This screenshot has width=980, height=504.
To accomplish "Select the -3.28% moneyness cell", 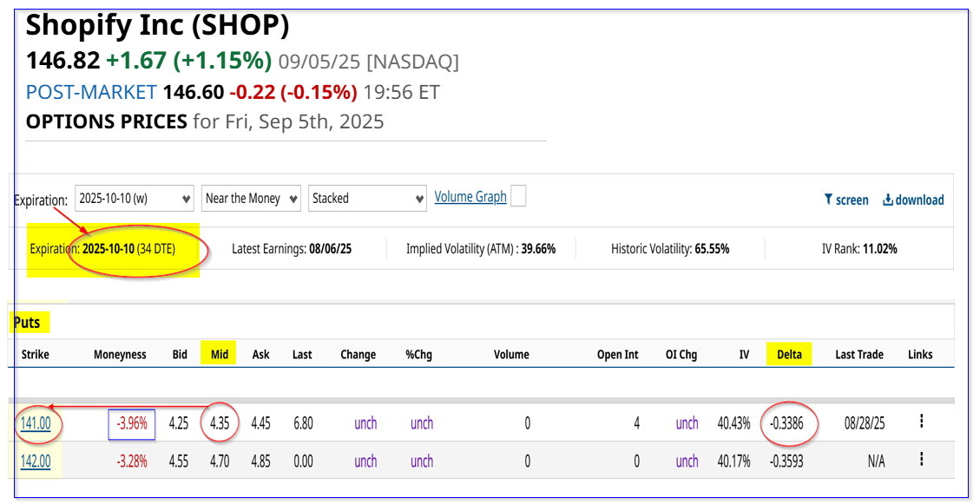I will (x=132, y=461).
